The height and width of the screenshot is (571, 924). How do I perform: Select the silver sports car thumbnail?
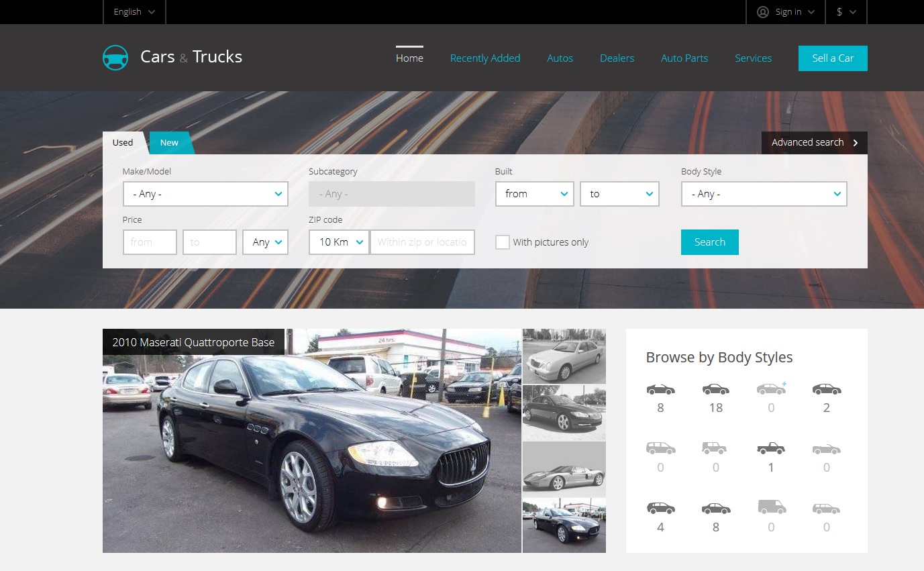tap(564, 469)
